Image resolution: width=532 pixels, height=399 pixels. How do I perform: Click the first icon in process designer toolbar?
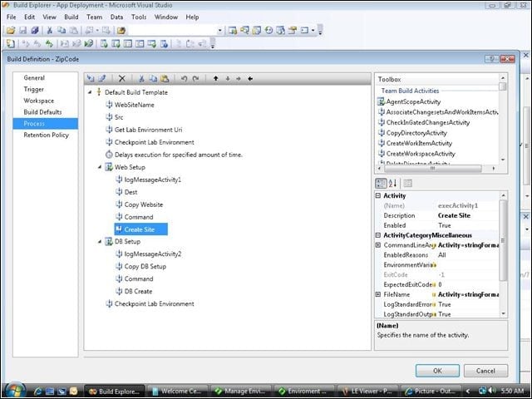click(91, 79)
